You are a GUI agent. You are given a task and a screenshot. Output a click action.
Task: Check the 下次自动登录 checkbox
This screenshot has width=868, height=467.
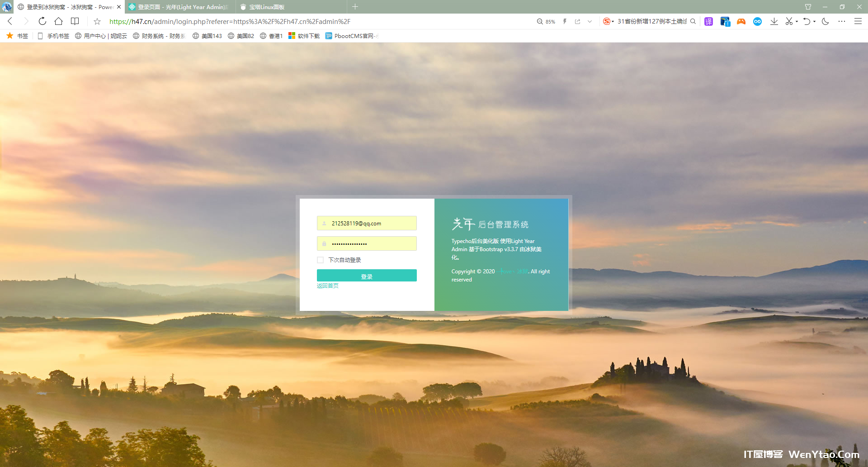pyautogui.click(x=321, y=260)
